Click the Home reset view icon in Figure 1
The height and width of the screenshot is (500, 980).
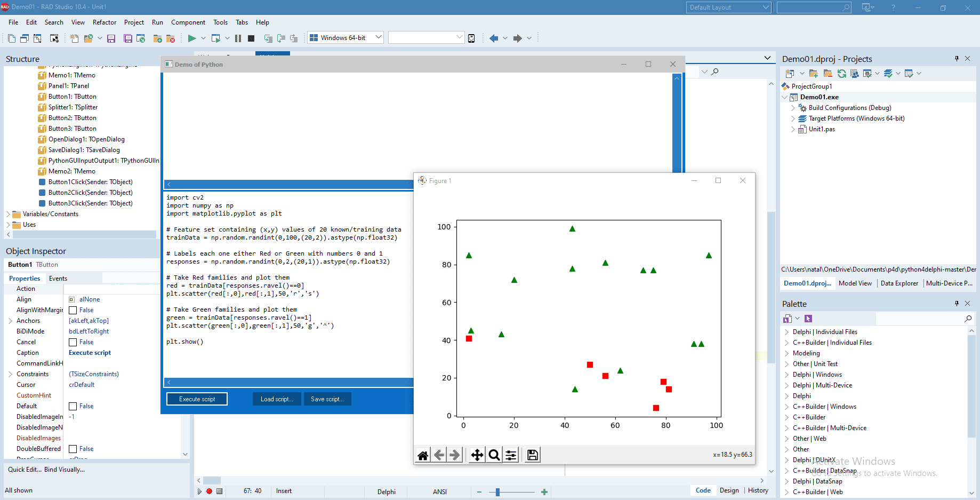click(423, 455)
